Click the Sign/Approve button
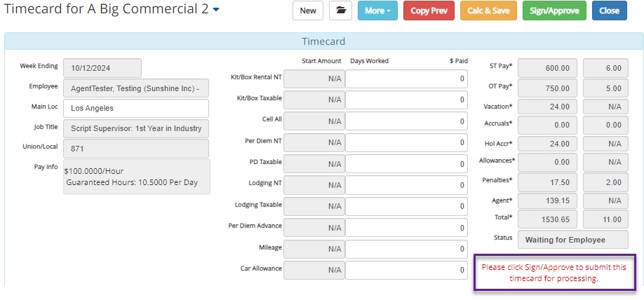 click(554, 11)
